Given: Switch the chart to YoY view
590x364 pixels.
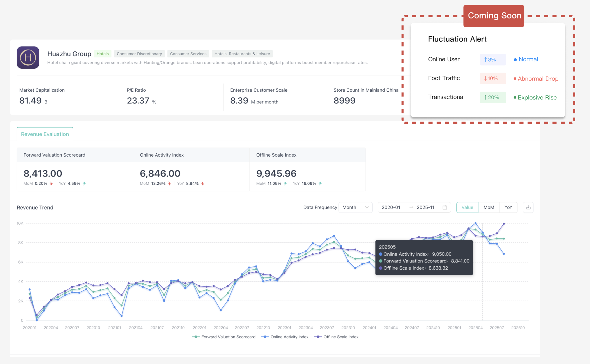Looking at the screenshot, I should point(508,207).
